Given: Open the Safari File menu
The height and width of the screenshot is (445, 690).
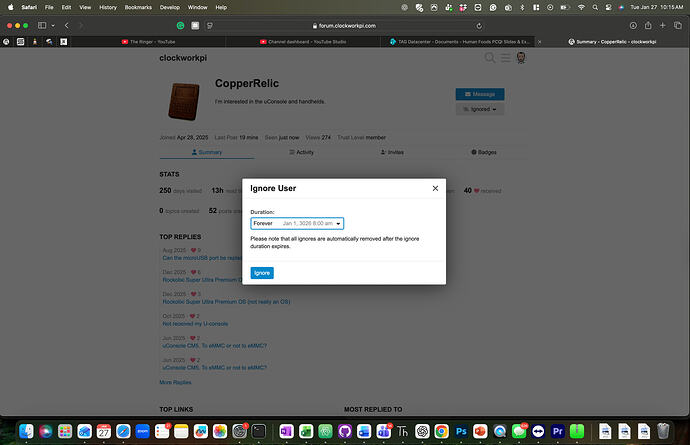Looking at the screenshot, I should tap(49, 7).
